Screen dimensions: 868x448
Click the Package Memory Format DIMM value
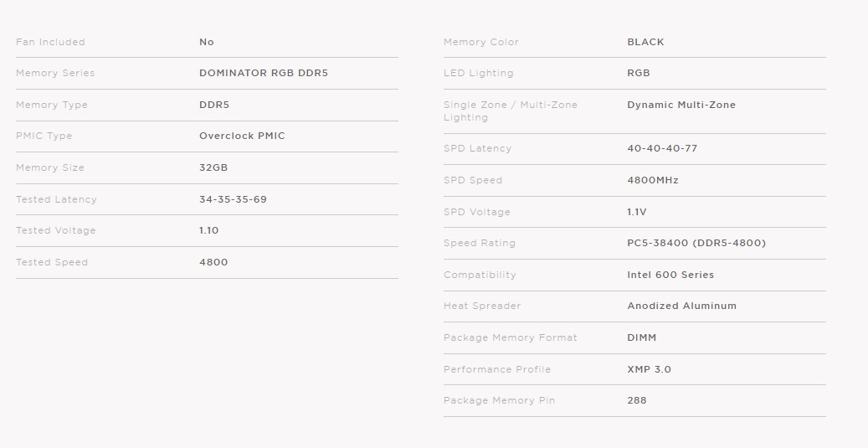pyautogui.click(x=642, y=337)
